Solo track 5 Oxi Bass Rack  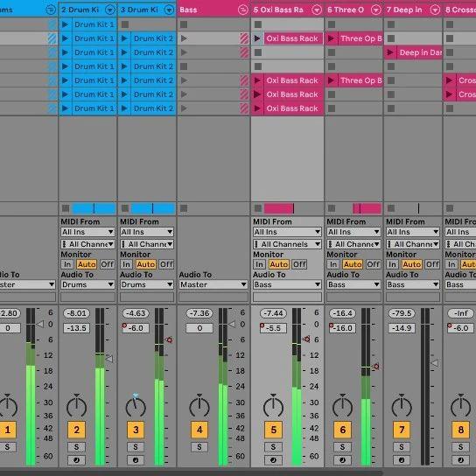point(273,447)
